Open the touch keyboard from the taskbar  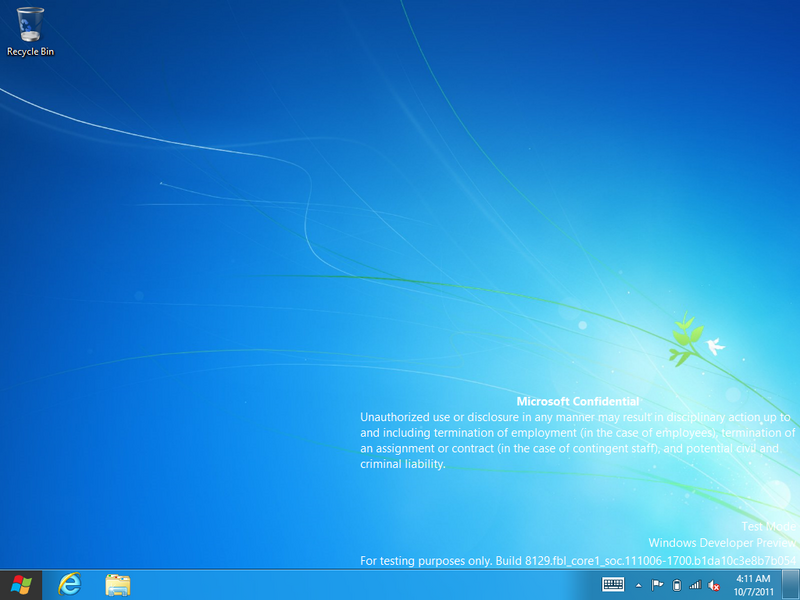[613, 585]
